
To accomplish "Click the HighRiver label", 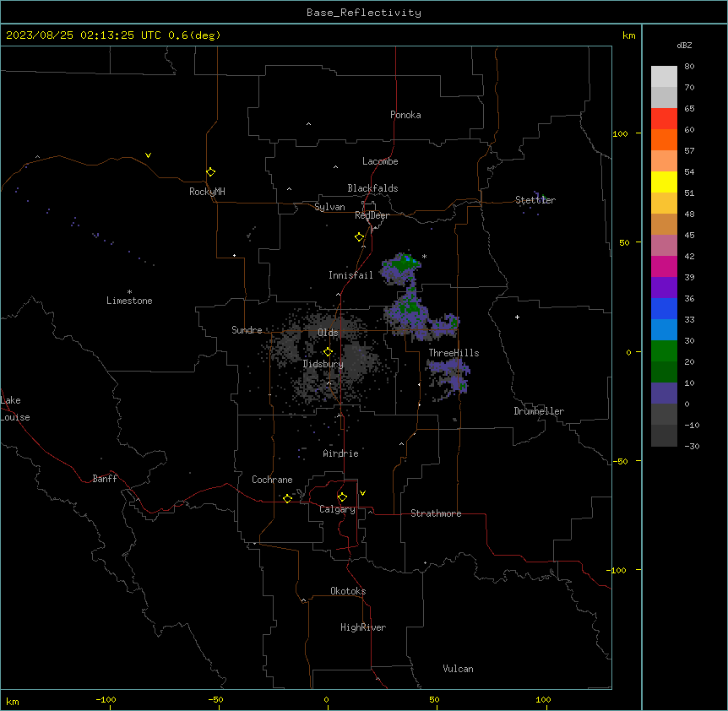I will (x=363, y=627).
